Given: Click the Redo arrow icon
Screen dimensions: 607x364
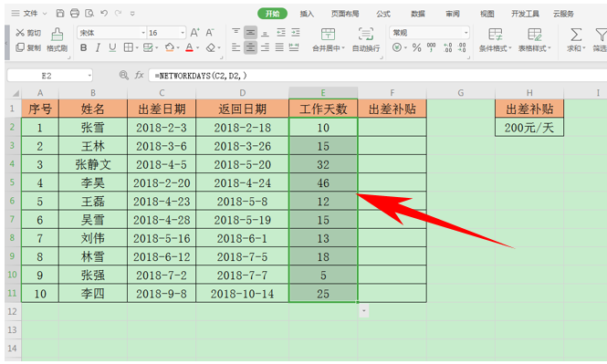Looking at the screenshot, I should point(119,14).
